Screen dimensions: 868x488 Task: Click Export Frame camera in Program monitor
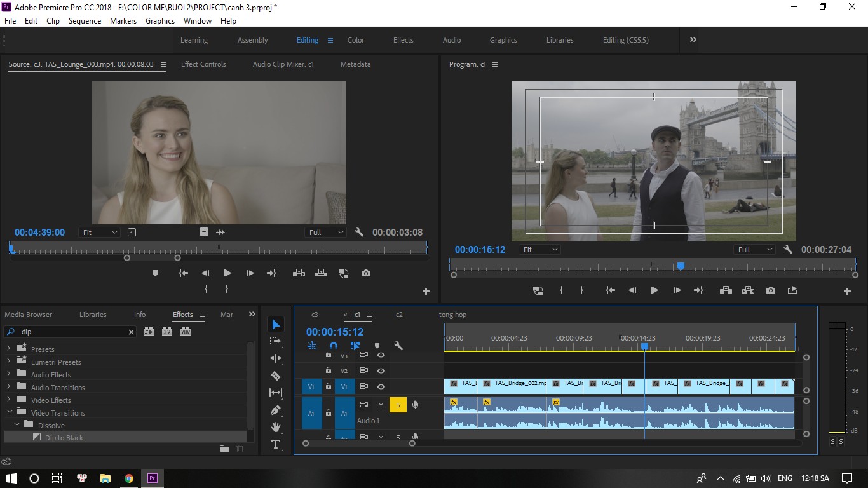click(x=771, y=290)
